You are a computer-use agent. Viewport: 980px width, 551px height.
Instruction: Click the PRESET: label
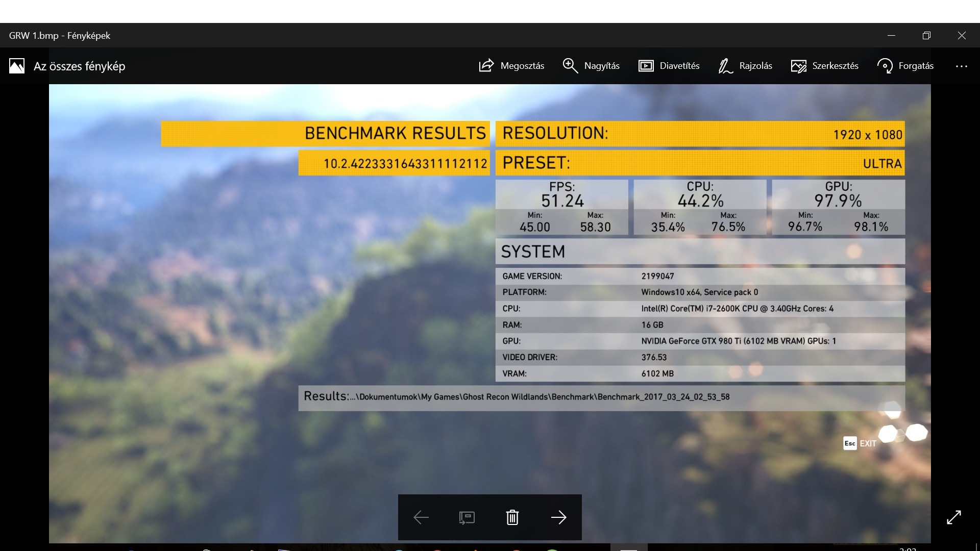click(x=536, y=163)
